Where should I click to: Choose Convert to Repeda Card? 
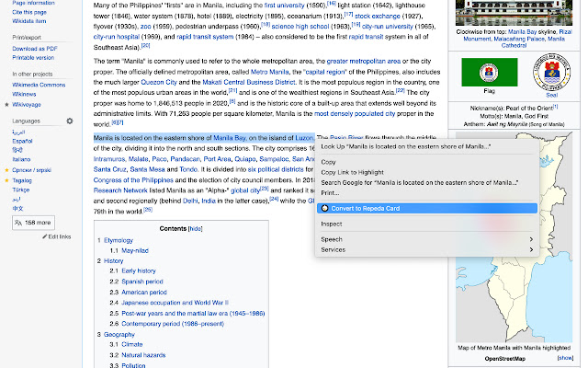click(427, 209)
